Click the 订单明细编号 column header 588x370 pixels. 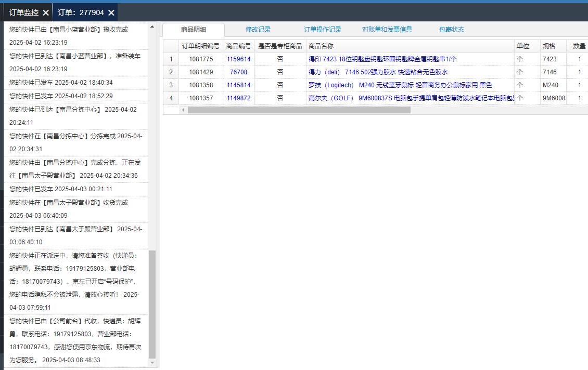tap(201, 46)
